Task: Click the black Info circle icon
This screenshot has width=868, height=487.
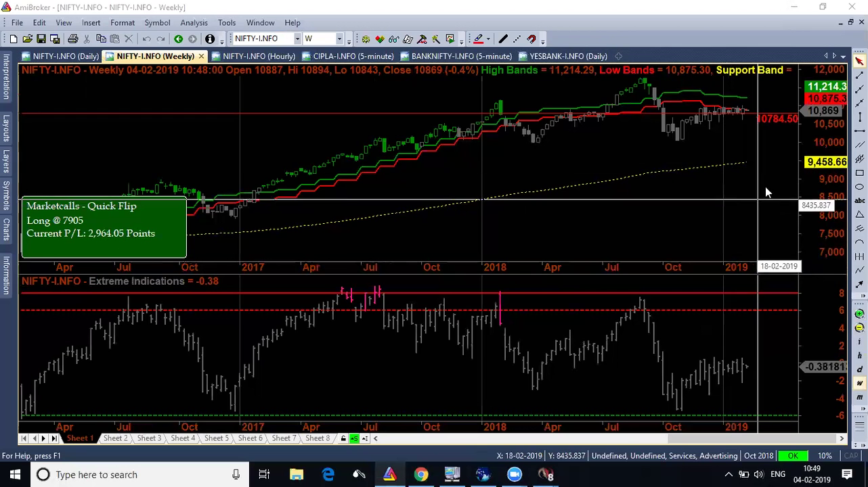Action: coord(210,39)
